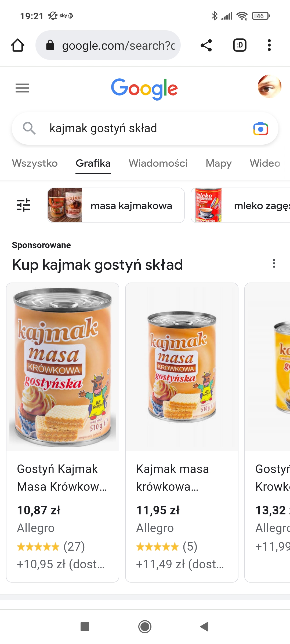Open Google hamburger menu
Viewport: 290px width, 644px height.
click(x=22, y=88)
